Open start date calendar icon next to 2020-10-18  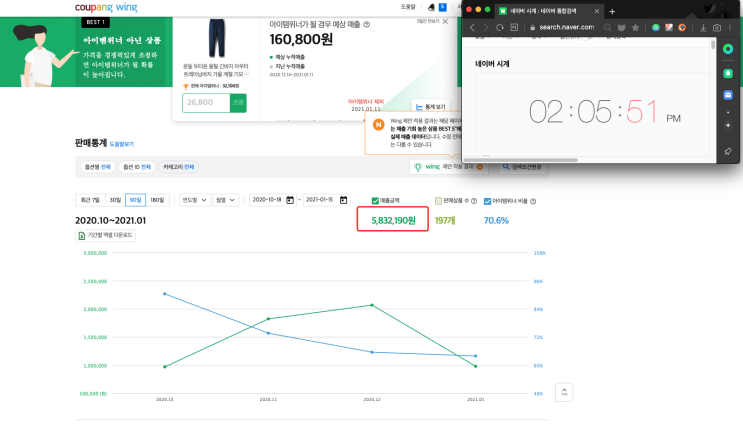coord(290,200)
